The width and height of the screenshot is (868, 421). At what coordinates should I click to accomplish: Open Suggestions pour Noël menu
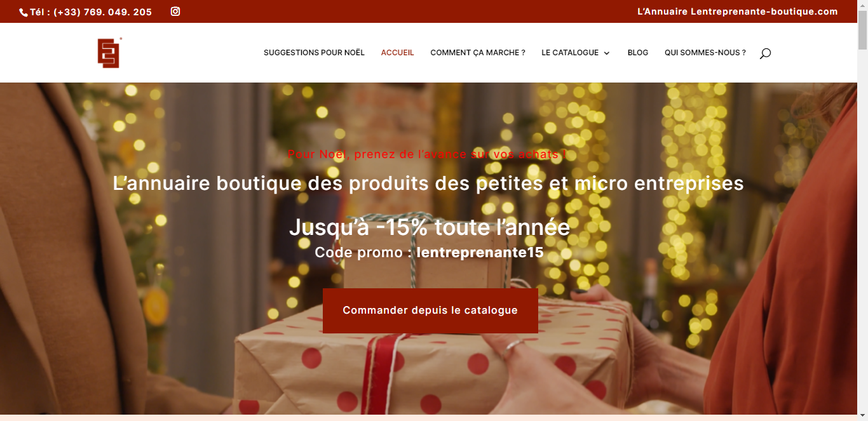click(x=314, y=53)
